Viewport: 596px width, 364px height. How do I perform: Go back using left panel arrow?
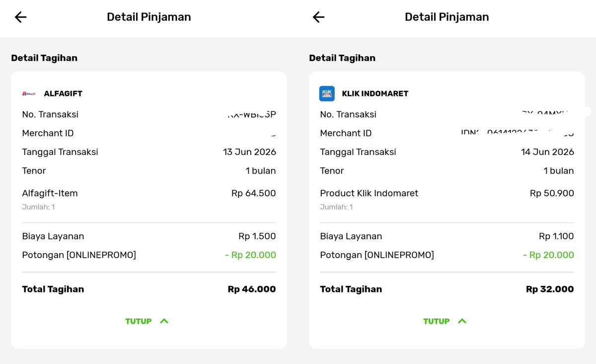pyautogui.click(x=20, y=17)
